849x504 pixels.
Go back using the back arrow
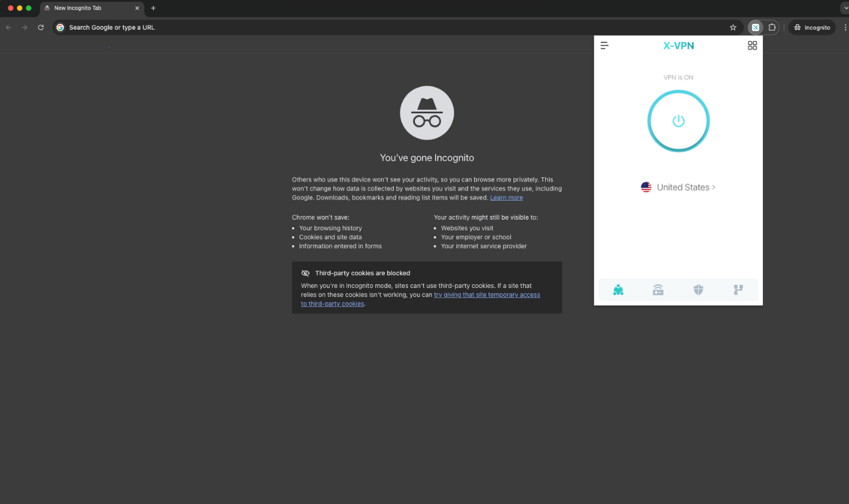click(x=8, y=27)
